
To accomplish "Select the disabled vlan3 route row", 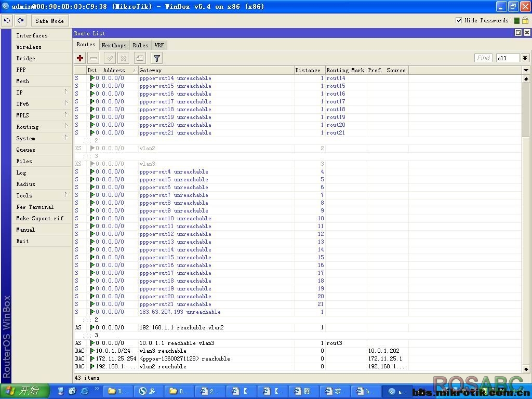I will coord(298,164).
